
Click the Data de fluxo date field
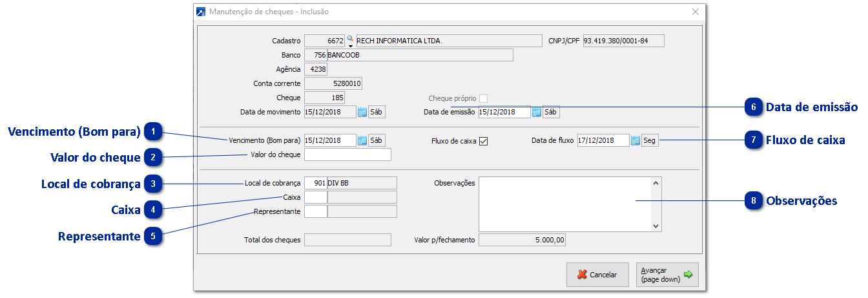pos(603,140)
